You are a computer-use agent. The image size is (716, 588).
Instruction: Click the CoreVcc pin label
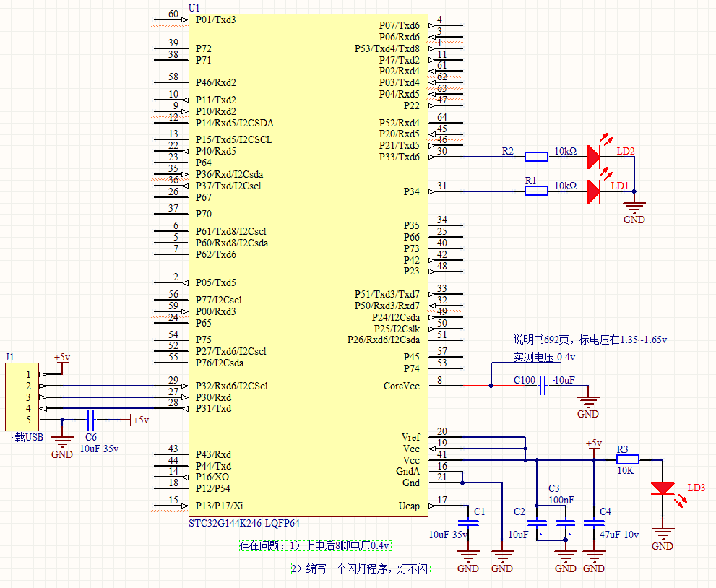click(x=401, y=386)
